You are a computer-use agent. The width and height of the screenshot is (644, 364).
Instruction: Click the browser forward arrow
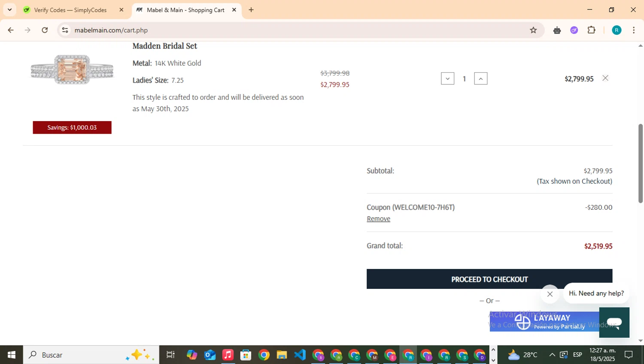pos(27,30)
